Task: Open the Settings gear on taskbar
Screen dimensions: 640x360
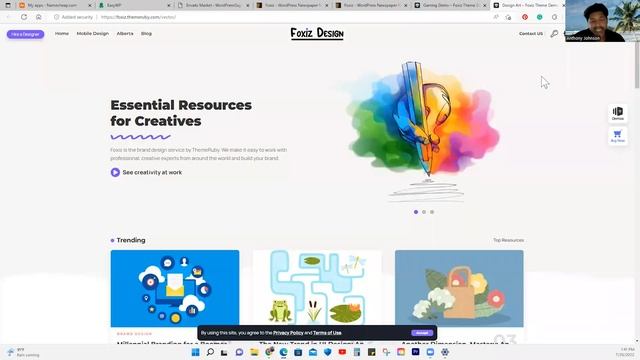Action: (x=445, y=352)
